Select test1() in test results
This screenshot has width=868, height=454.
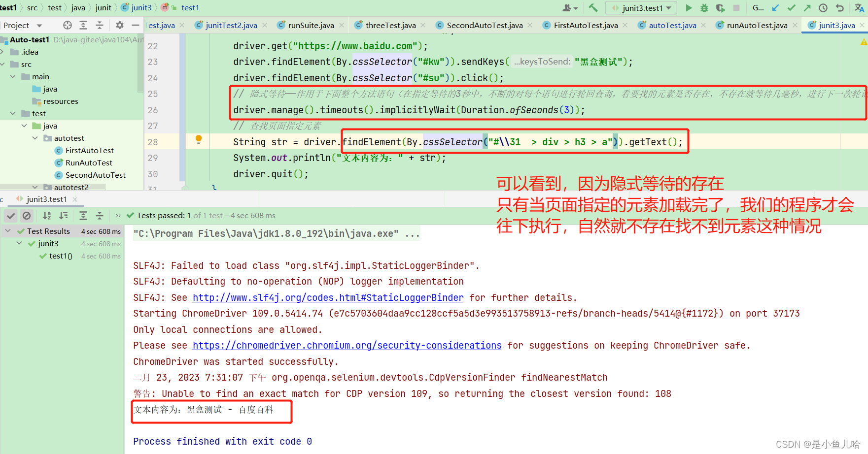click(x=61, y=256)
